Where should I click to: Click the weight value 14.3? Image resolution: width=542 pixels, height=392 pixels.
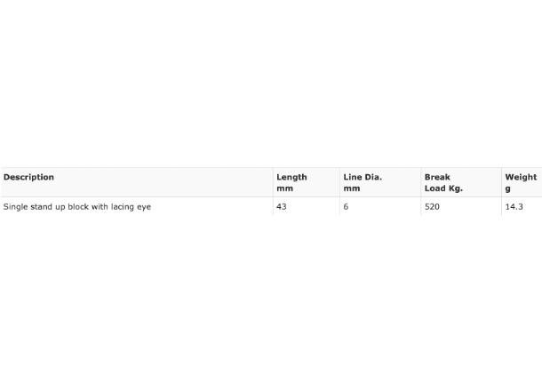(x=514, y=207)
